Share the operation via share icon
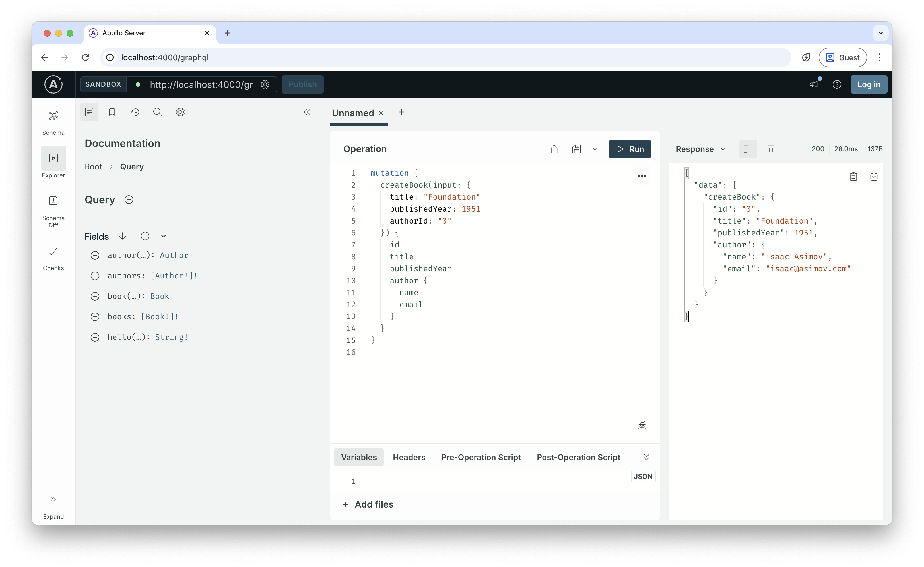The width and height of the screenshot is (924, 567). (554, 149)
